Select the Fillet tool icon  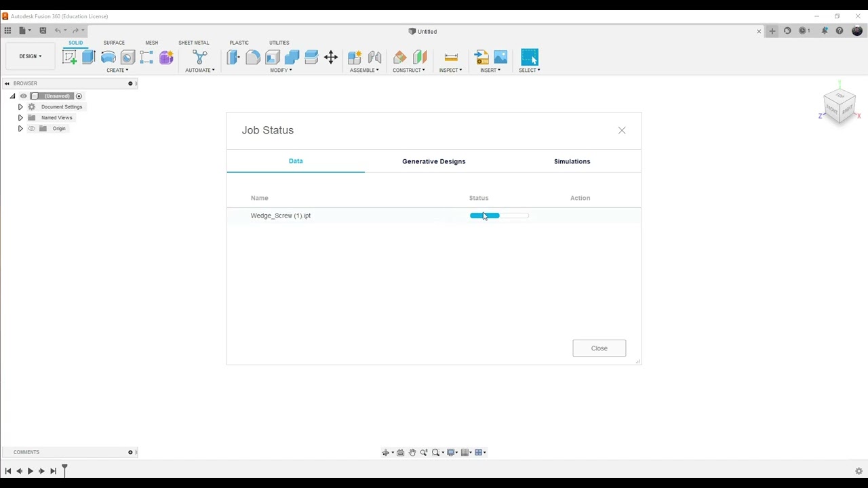click(x=253, y=57)
